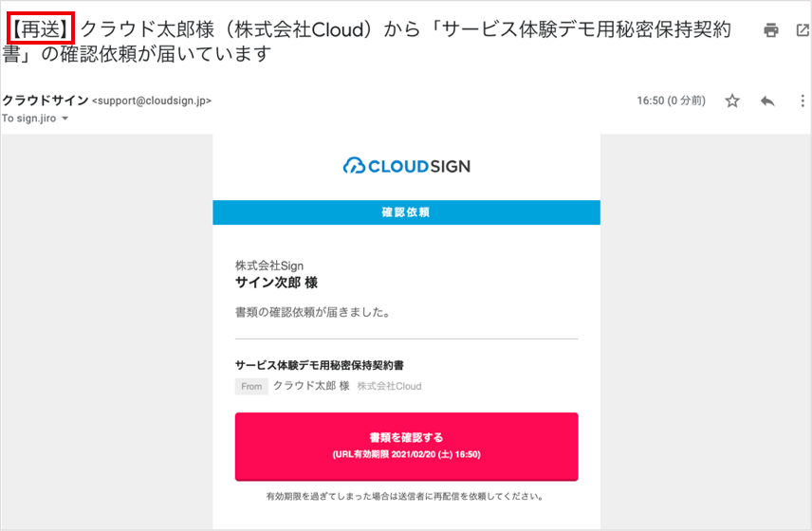Click the From label badge
The height and width of the screenshot is (531, 812).
[251, 387]
